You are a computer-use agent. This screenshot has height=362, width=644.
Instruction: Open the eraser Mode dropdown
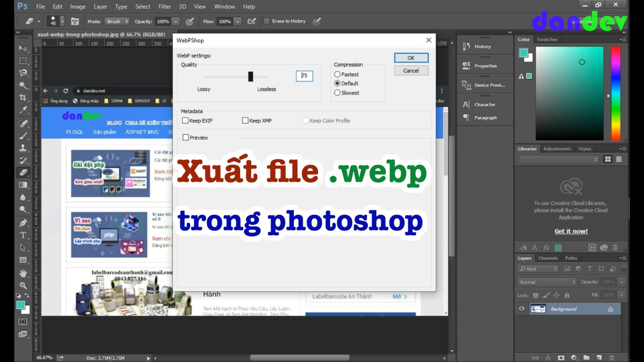[x=117, y=21]
